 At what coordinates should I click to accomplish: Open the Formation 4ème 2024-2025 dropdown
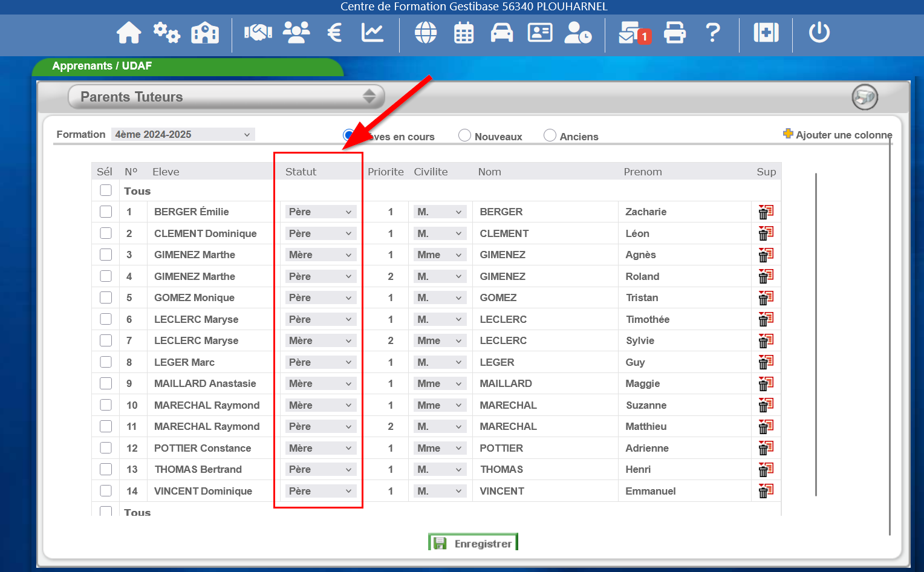click(183, 134)
